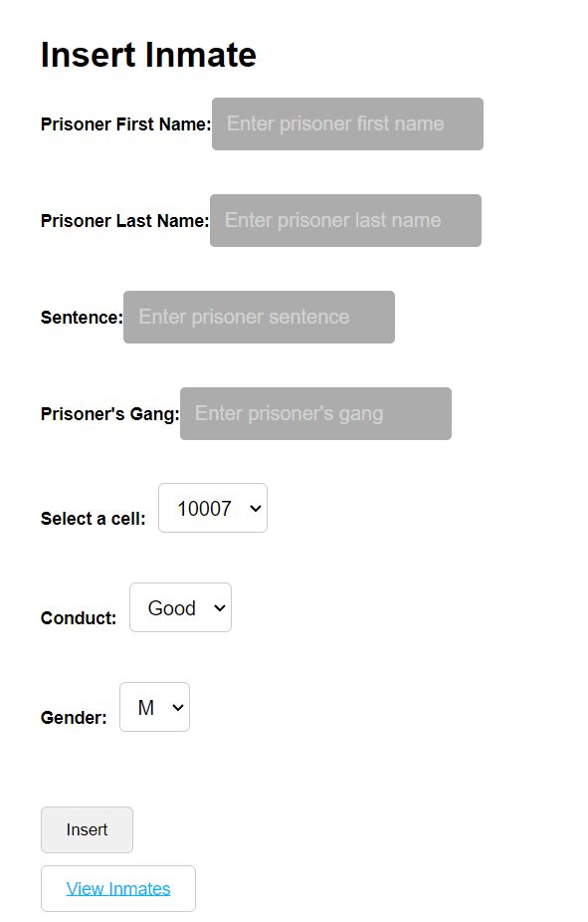Expand the Conduct dropdown currently set to Good

tap(179, 607)
